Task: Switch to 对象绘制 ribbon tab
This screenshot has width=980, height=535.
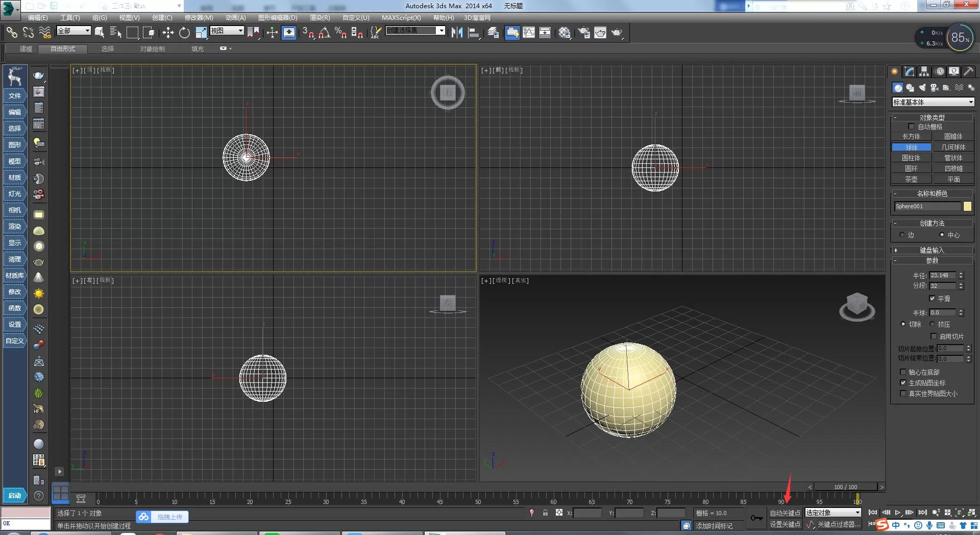Action: click(x=153, y=49)
